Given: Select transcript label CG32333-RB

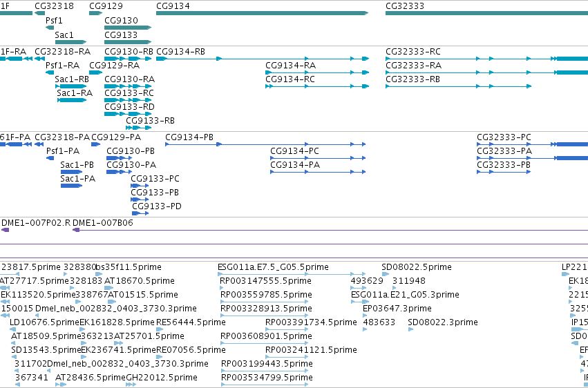Looking at the screenshot, I should [x=413, y=79].
